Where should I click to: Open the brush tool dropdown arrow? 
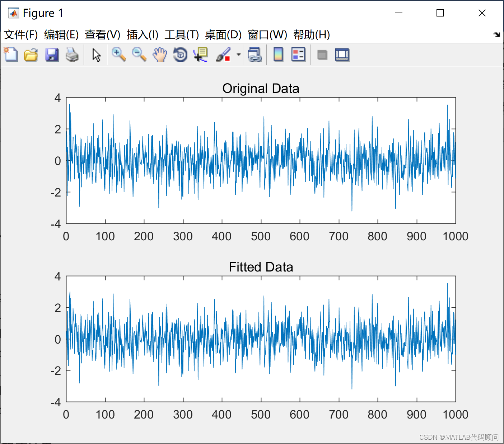(238, 55)
